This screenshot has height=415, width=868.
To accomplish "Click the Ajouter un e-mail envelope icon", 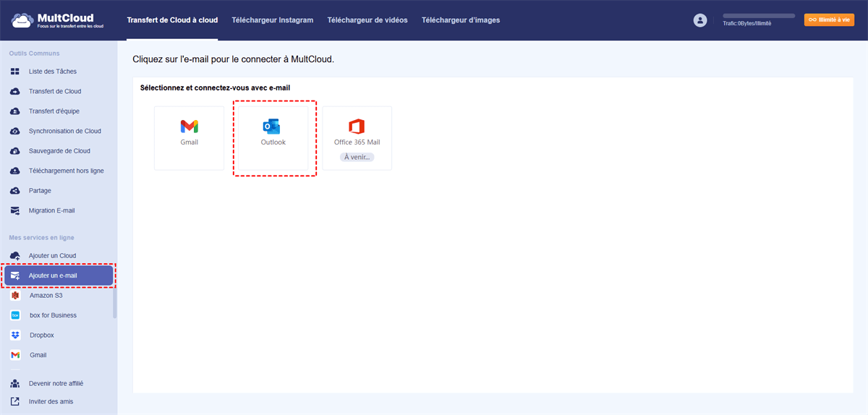I will click(x=14, y=275).
